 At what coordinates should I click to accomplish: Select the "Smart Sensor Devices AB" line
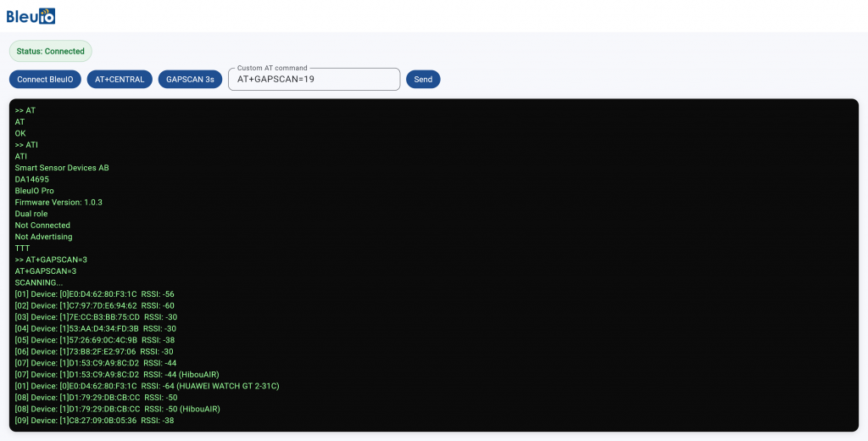pos(62,168)
